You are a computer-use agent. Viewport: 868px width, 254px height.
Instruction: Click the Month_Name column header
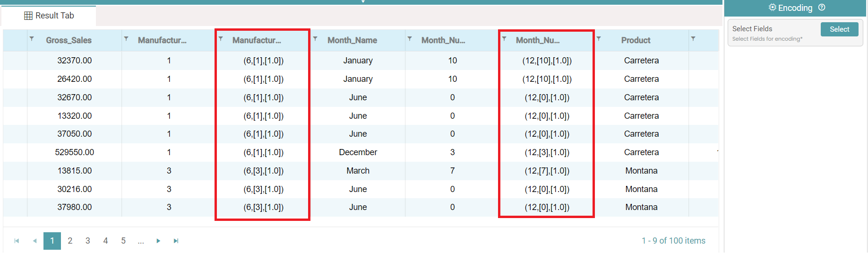pyautogui.click(x=352, y=41)
